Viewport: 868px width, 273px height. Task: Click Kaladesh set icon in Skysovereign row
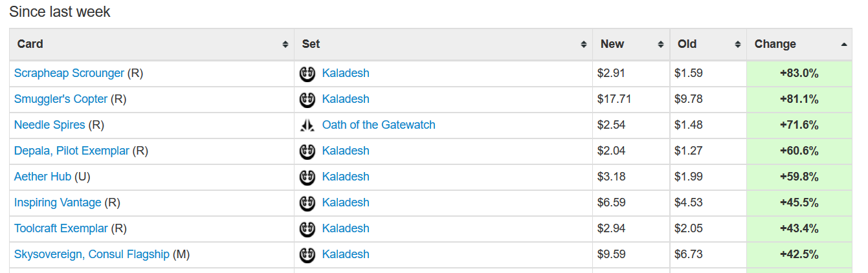click(307, 255)
